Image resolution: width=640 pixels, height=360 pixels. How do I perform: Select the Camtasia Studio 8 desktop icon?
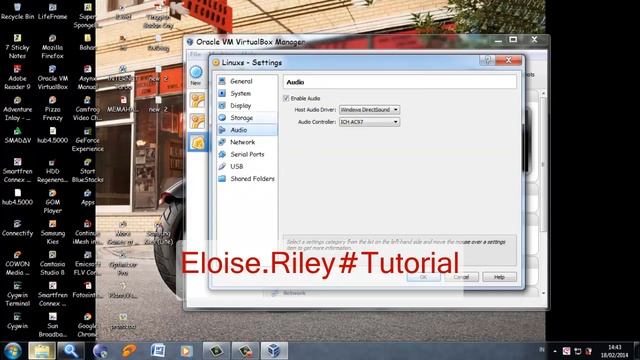(52, 264)
